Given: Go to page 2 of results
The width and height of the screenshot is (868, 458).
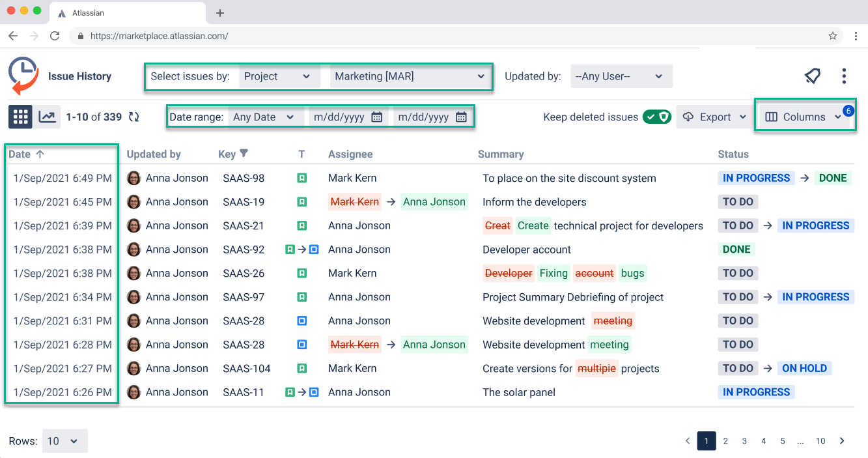Looking at the screenshot, I should pos(725,441).
